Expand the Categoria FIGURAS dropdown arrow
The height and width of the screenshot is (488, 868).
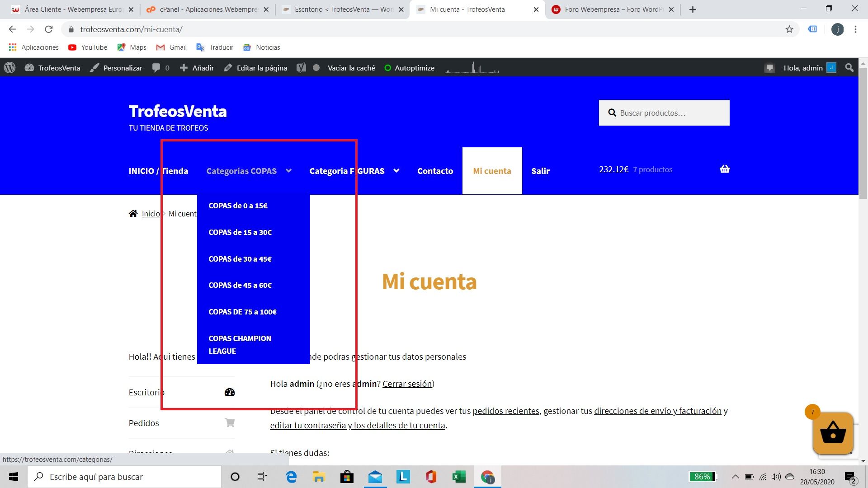point(396,171)
